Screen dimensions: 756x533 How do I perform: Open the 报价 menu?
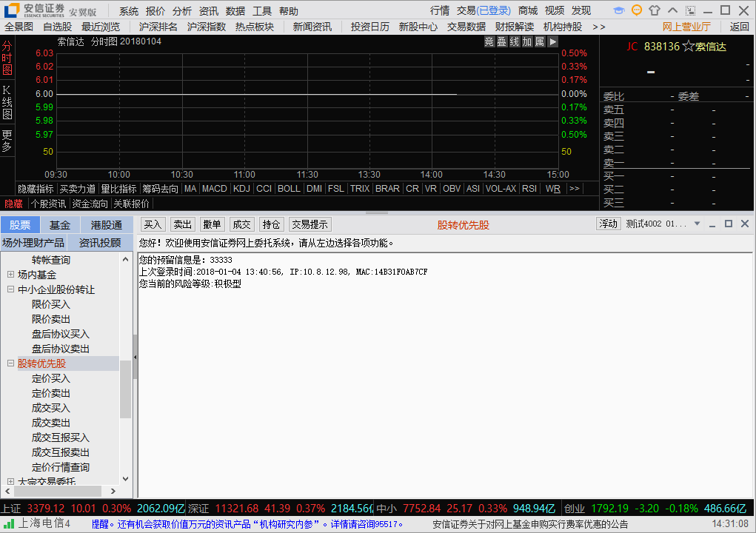pyautogui.click(x=155, y=11)
